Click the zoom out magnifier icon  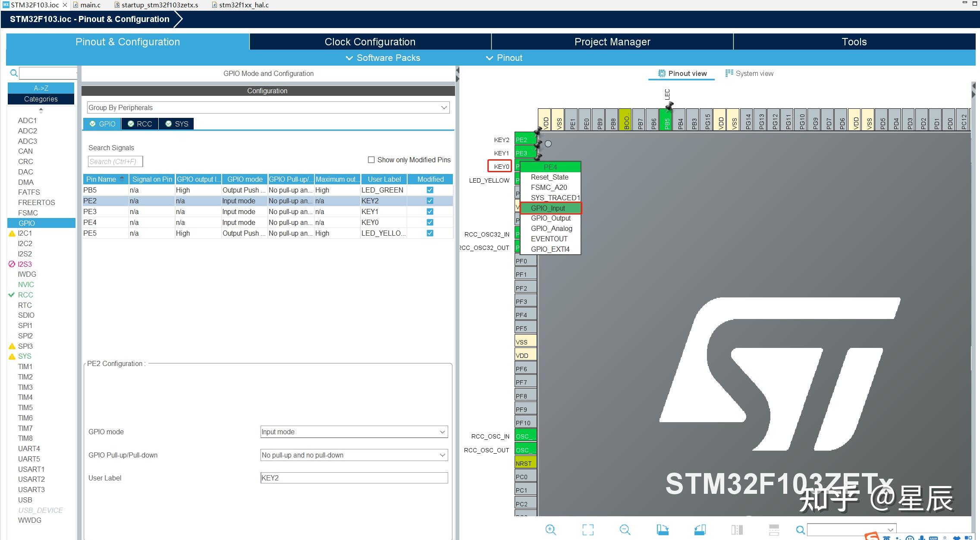tap(625, 530)
